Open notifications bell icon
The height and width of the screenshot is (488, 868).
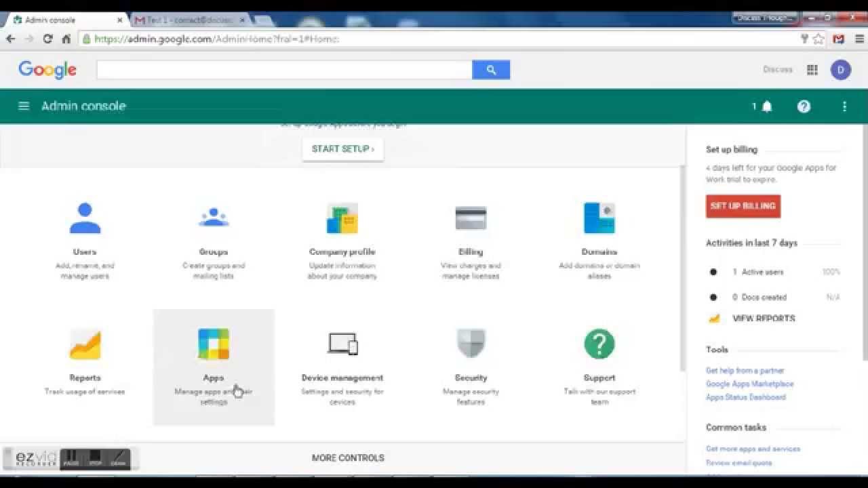767,106
